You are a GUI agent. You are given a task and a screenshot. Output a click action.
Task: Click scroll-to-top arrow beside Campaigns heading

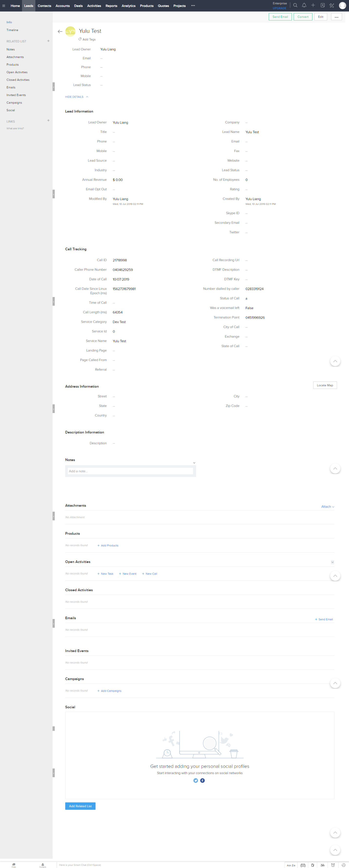[x=335, y=683]
